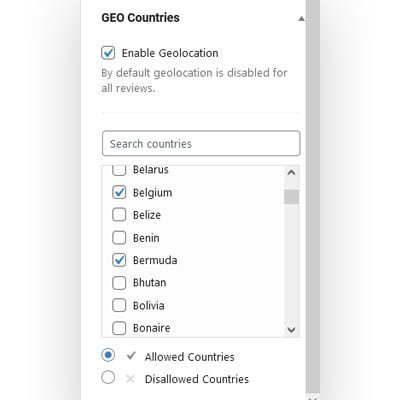The image size is (400, 400).
Task: Check the Belarus checkbox
Action: tap(119, 170)
